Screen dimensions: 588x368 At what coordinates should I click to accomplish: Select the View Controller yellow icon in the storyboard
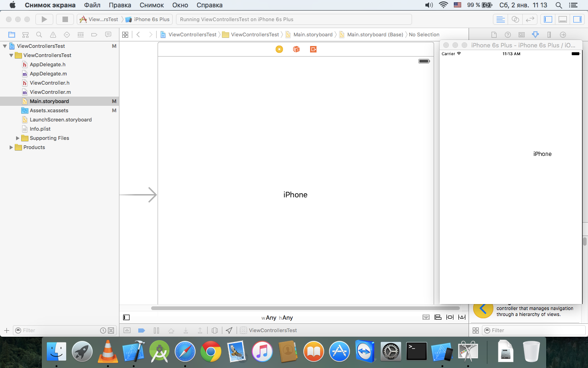[279, 49]
